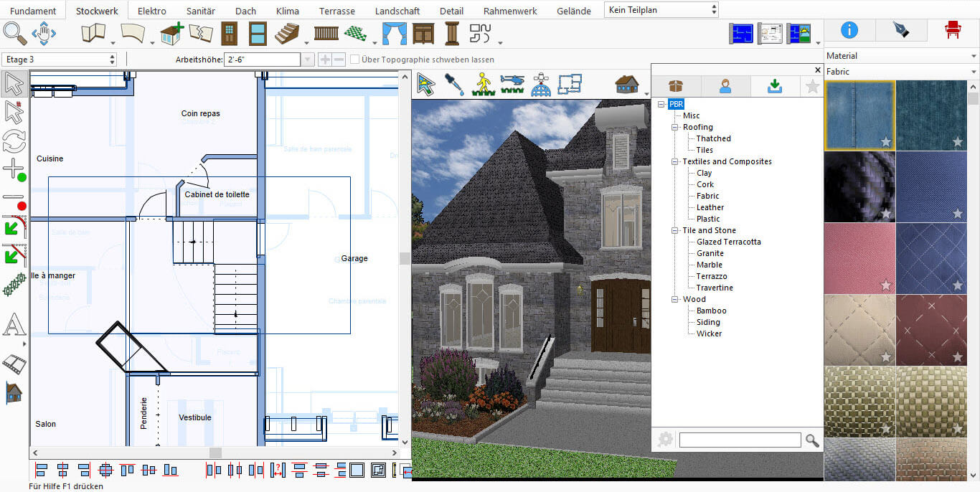This screenshot has width=980, height=492.
Task: Select the staircase tool in toolbar
Action: click(x=286, y=33)
